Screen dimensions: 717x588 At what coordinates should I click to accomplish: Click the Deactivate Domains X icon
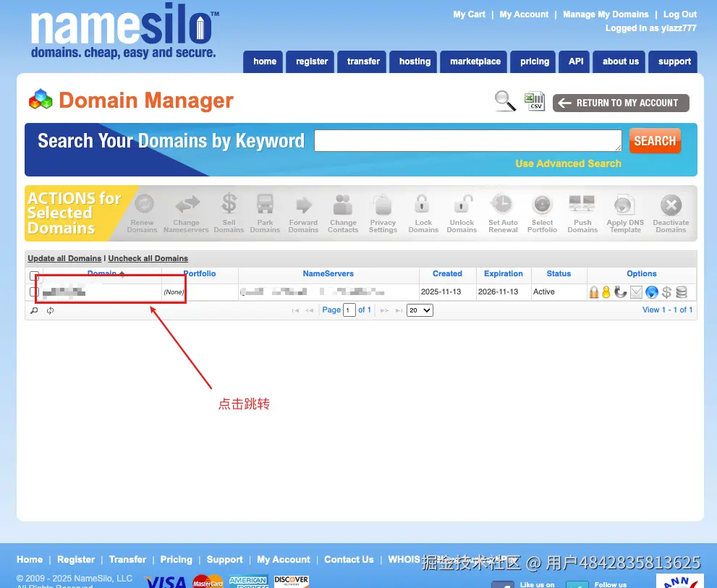coord(671,205)
